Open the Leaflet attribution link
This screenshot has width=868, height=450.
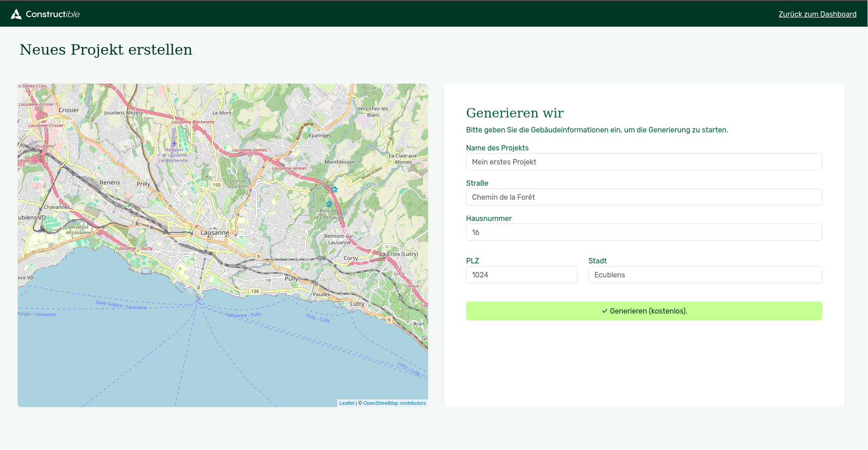click(x=347, y=403)
